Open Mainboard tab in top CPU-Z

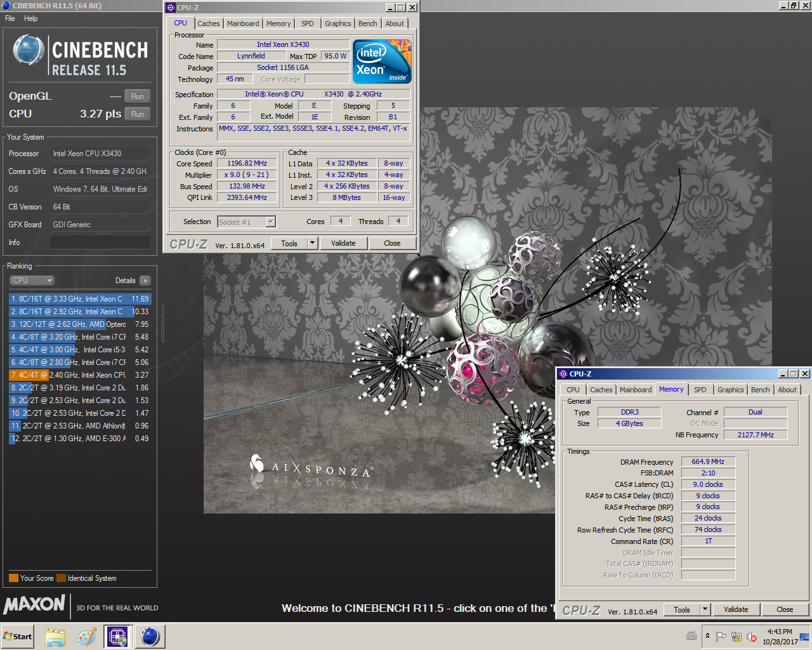coord(243,23)
